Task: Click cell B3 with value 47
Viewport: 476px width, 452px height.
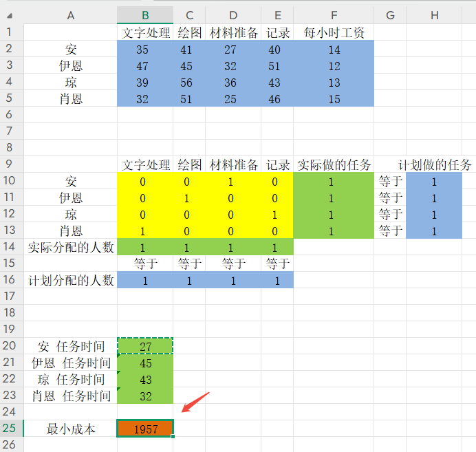Action: [x=145, y=65]
